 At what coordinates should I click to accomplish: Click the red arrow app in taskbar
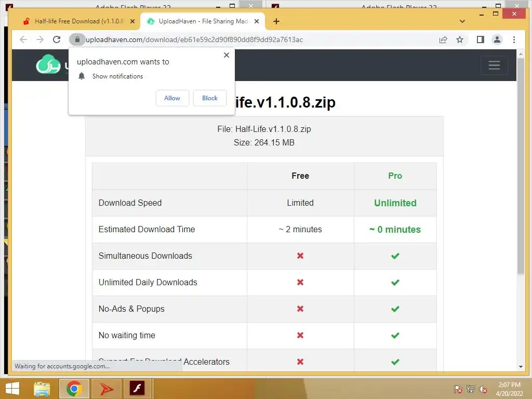(x=106, y=389)
